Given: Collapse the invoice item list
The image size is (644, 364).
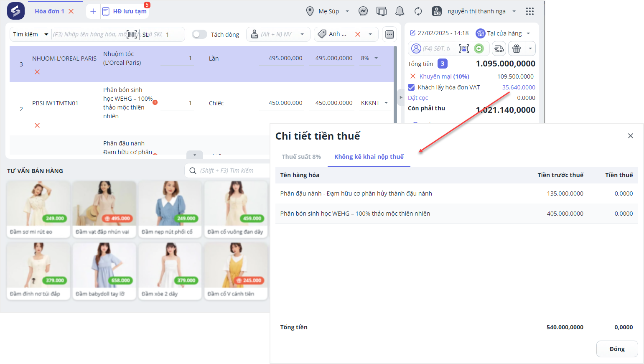Looking at the screenshot, I should (x=195, y=155).
